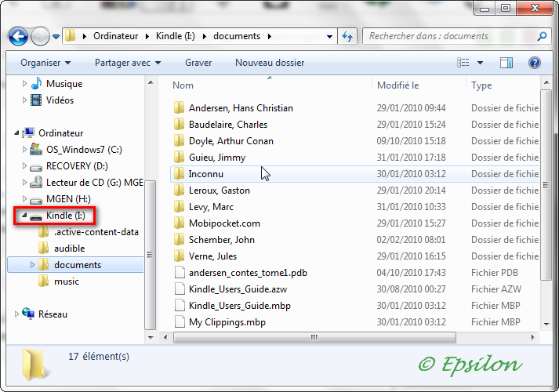Select file icon of andersen_contes_tome1.pdb
This screenshot has height=392, width=559.
[x=180, y=272]
